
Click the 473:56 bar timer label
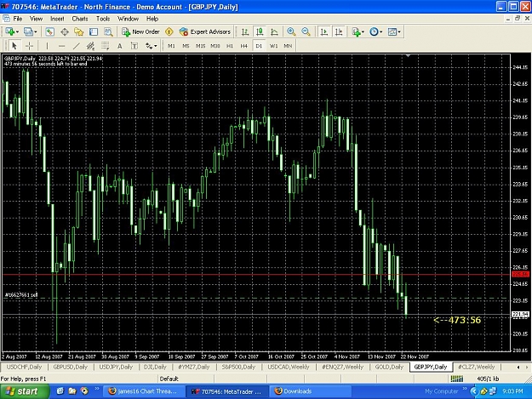(x=457, y=320)
